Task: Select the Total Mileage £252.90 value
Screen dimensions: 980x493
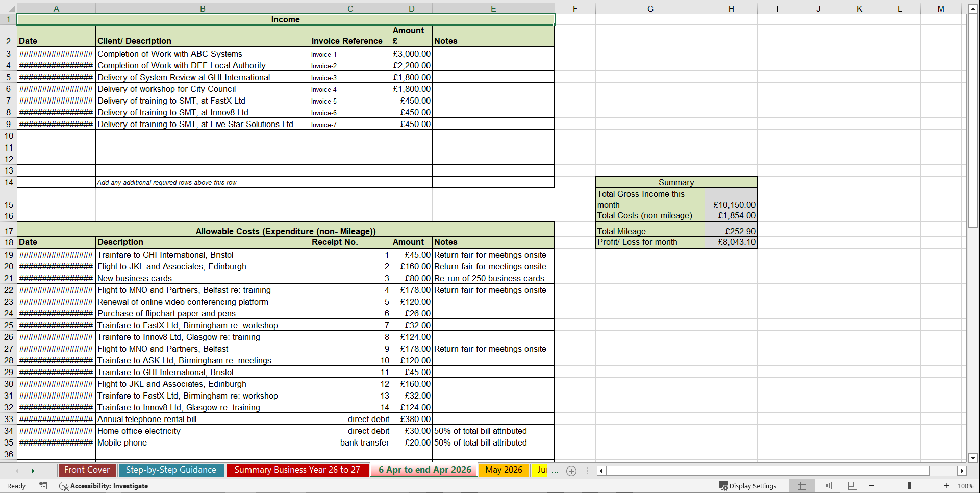Action: pyautogui.click(x=731, y=229)
